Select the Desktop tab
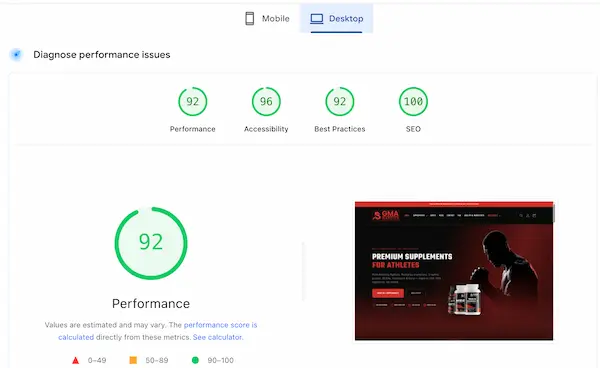The height and width of the screenshot is (368, 600). click(x=336, y=18)
